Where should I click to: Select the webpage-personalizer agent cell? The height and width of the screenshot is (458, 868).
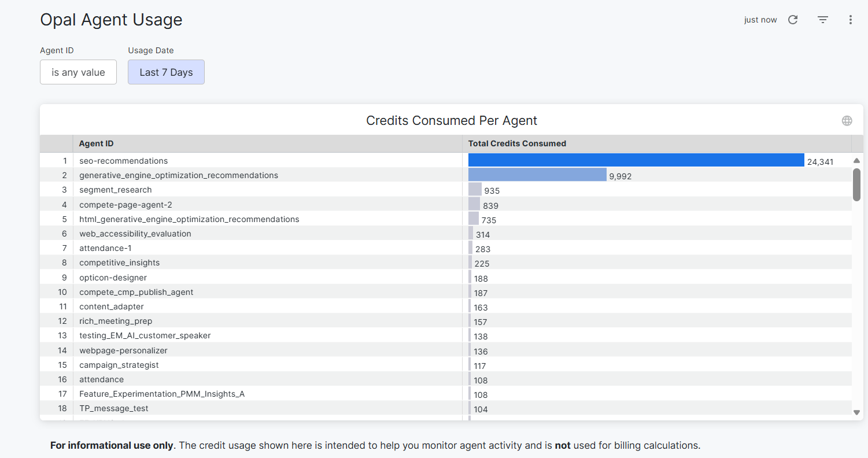point(123,350)
